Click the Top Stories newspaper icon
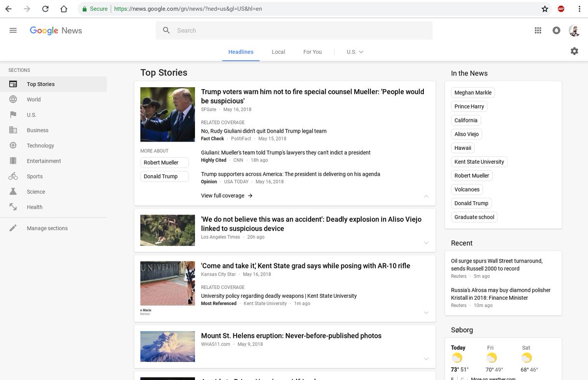Viewport: 588px width, 380px height. click(13, 84)
